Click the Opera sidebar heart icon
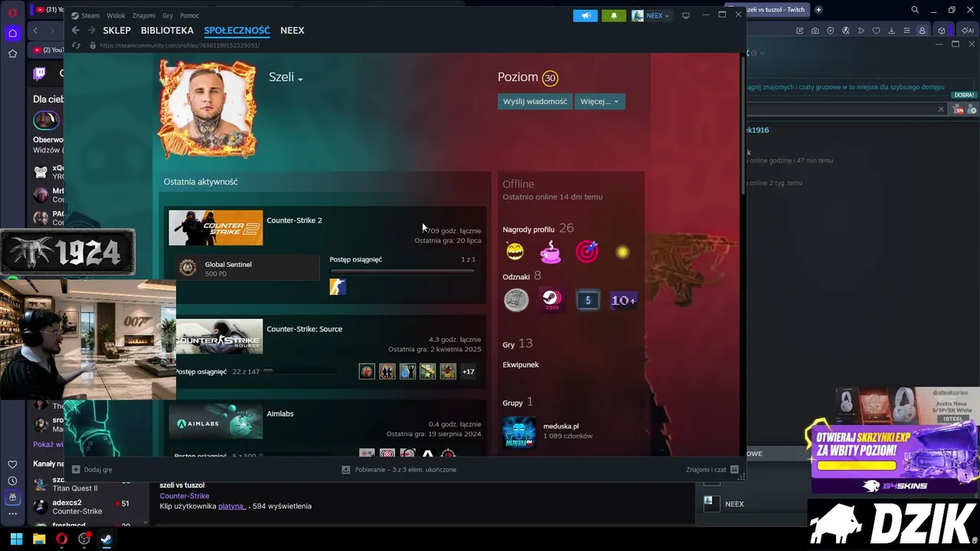This screenshot has height=551, width=980. (x=12, y=465)
